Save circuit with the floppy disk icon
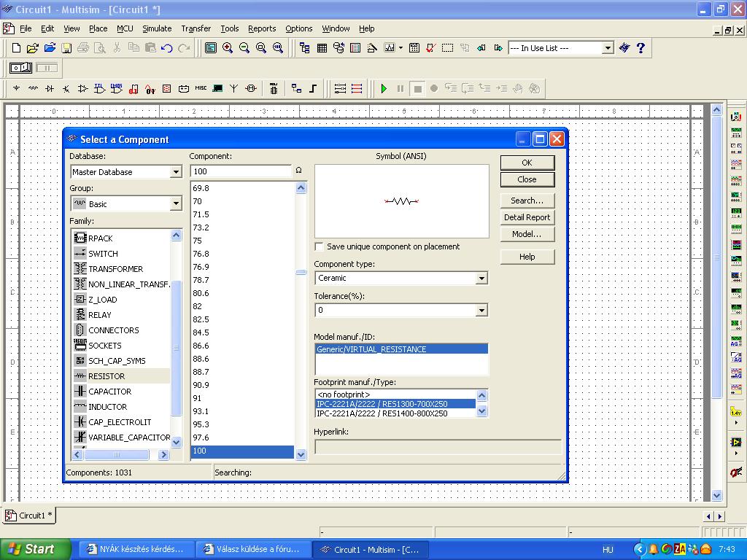This screenshot has height=560, width=747. [x=66, y=47]
